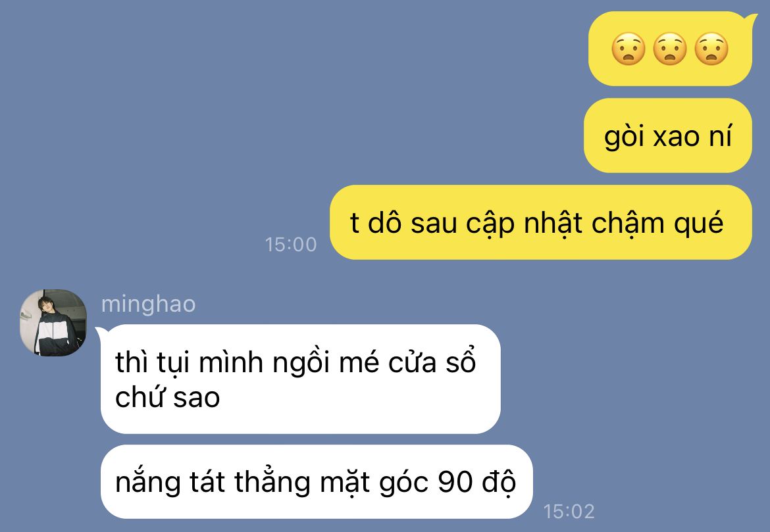770x532 pixels.
Task: Select the 'nắng tát thẳng mặt góc 90 độ' message
Action: click(x=317, y=481)
